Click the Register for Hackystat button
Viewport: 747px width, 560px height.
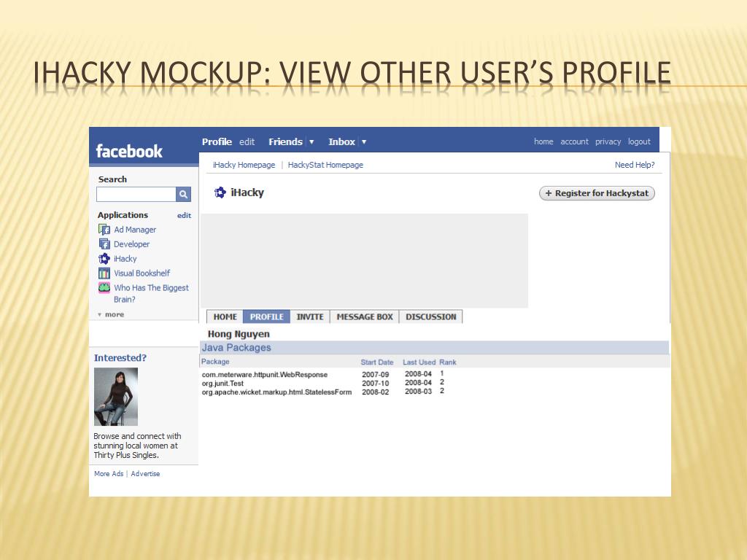[x=597, y=193]
